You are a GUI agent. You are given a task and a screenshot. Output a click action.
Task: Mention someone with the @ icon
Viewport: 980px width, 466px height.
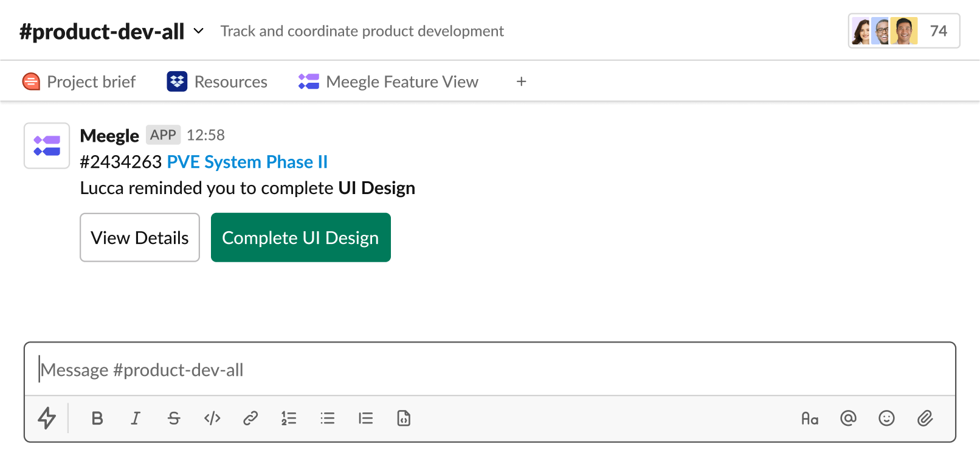coord(848,419)
